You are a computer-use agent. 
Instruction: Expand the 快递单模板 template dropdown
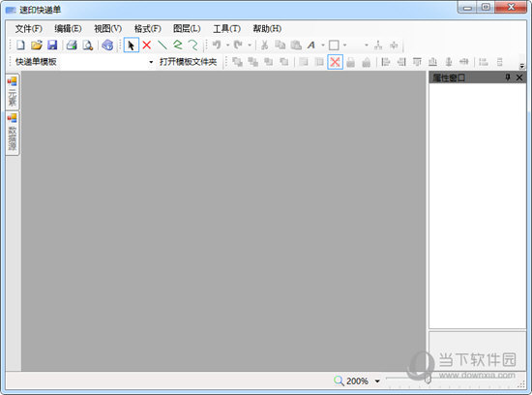(151, 62)
